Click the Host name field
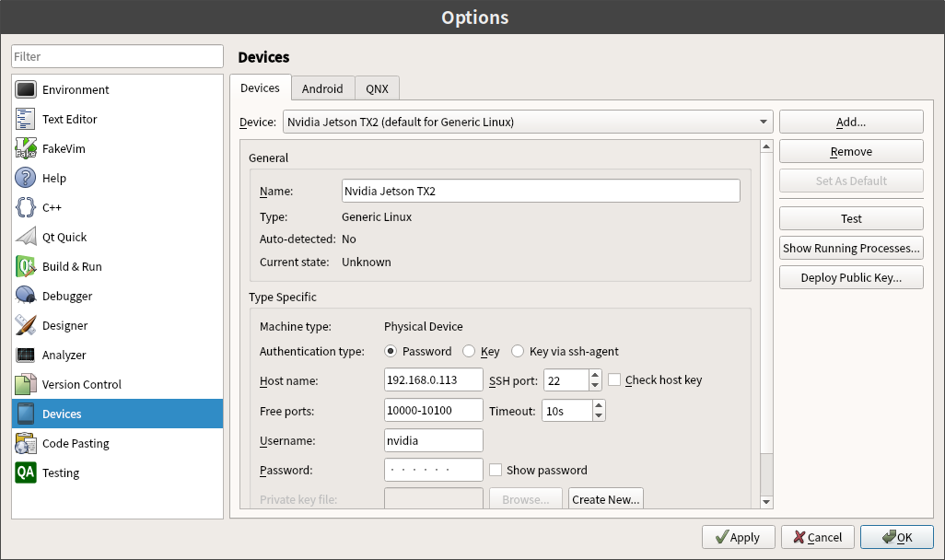Viewport: 945px width, 560px height. coord(433,379)
